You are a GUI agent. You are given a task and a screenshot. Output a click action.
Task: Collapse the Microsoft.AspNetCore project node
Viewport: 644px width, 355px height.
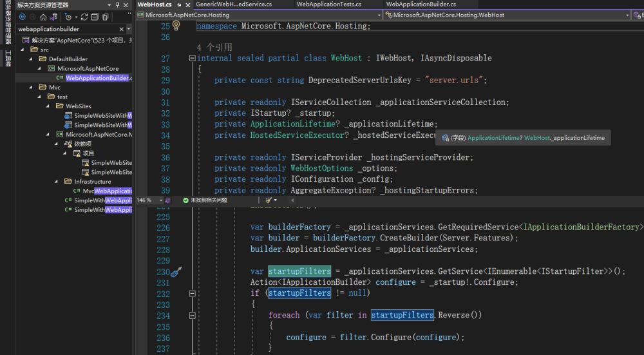39,69
